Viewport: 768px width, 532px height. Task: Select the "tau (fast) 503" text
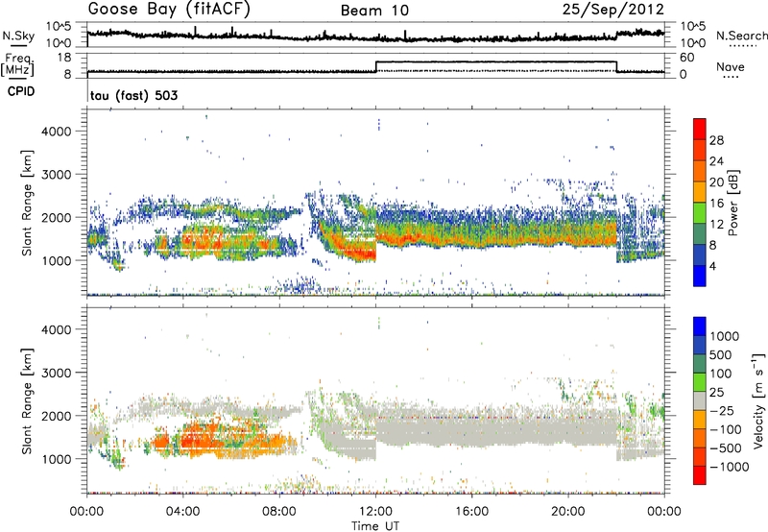click(133, 95)
